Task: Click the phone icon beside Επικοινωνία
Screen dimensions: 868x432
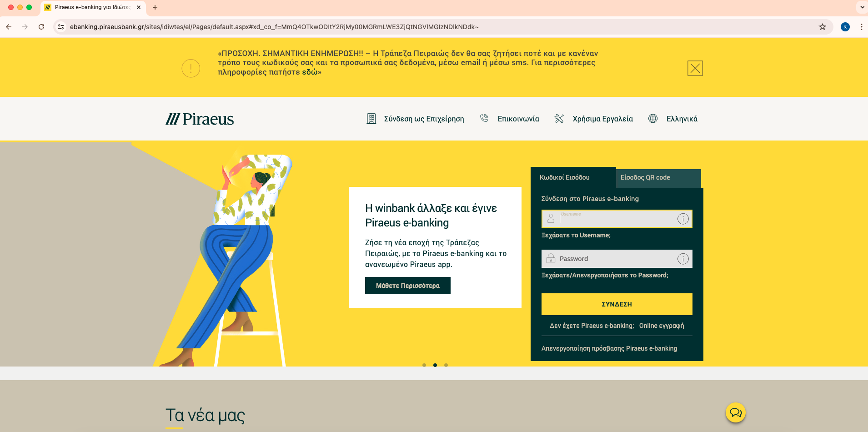Action: tap(484, 118)
